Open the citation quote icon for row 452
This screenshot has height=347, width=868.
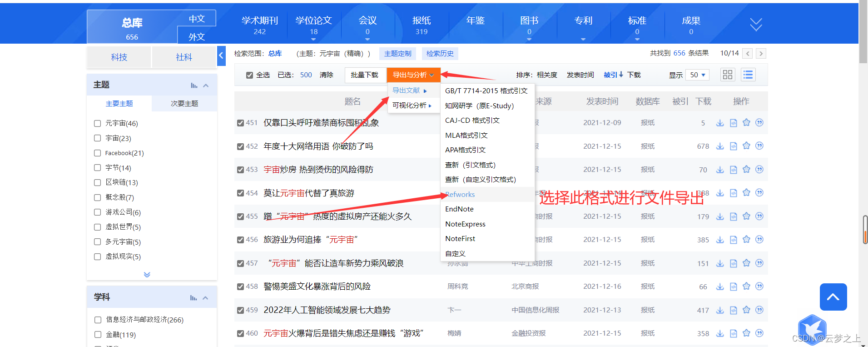point(759,146)
